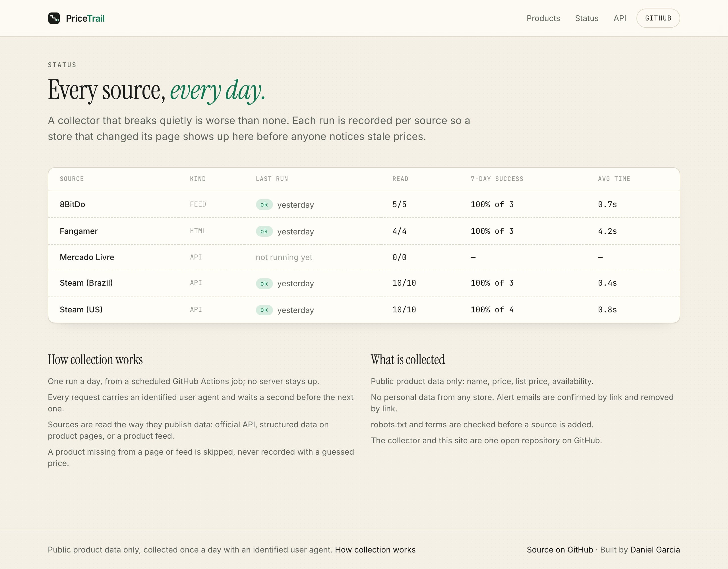Click the ok badge in Steam (Brazil) row
The height and width of the screenshot is (569, 728).
pos(264,283)
